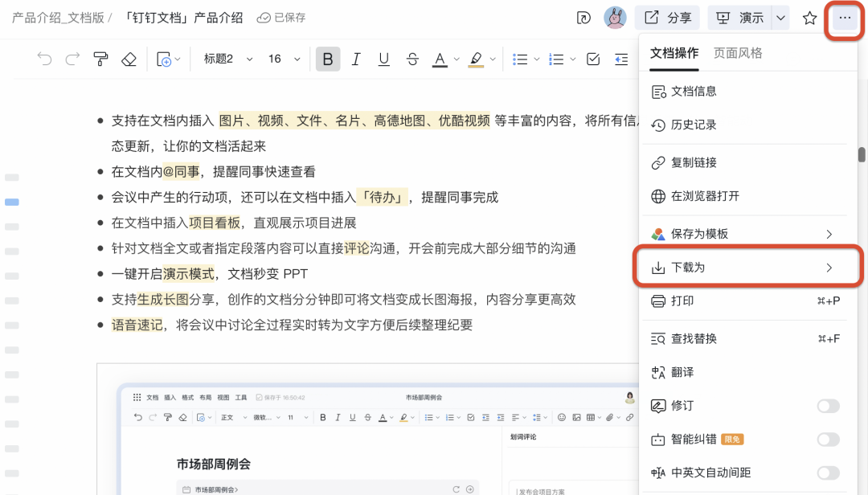Insert a to-do checkbox item

click(593, 59)
